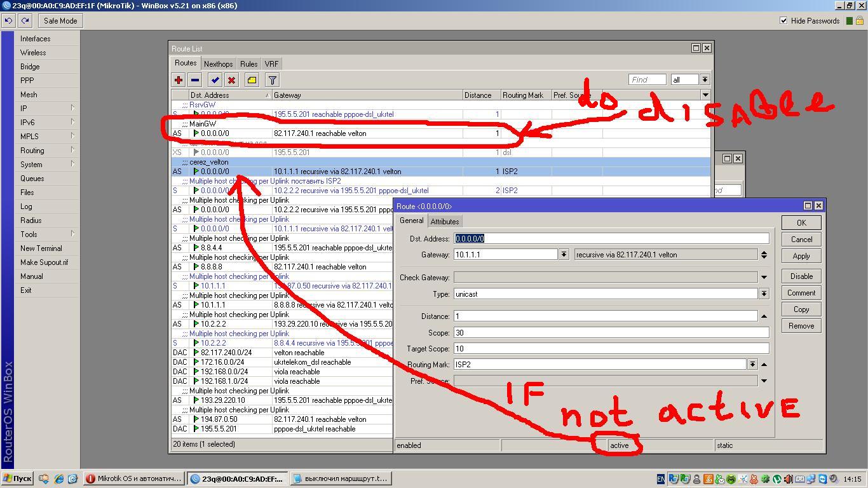
Task: Click the Disable button in Route dialog
Action: pyautogui.click(x=801, y=276)
